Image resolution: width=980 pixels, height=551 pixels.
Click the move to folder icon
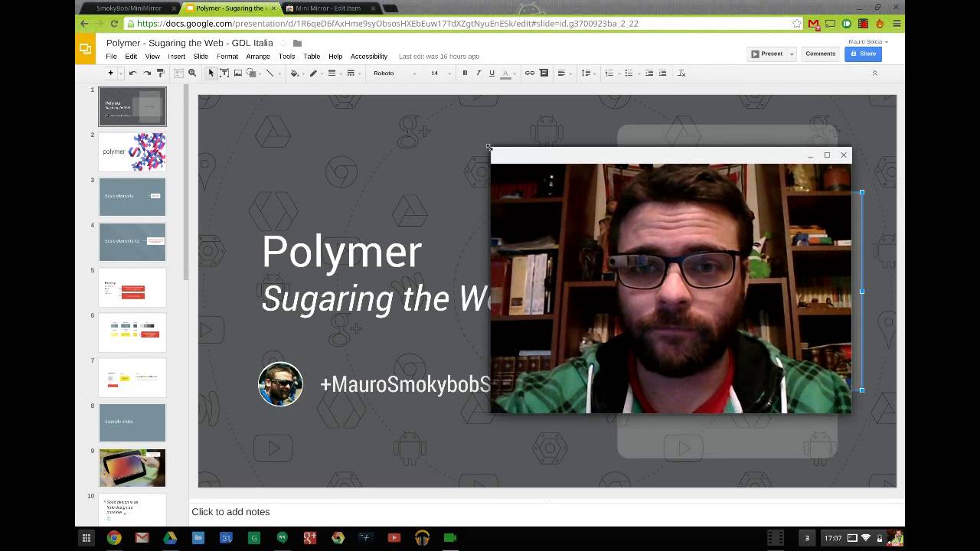pos(298,43)
